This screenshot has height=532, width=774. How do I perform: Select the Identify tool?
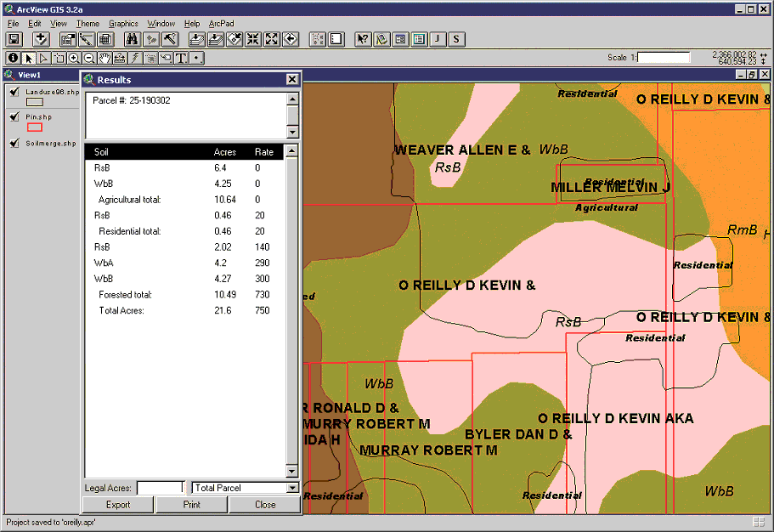click(14, 58)
